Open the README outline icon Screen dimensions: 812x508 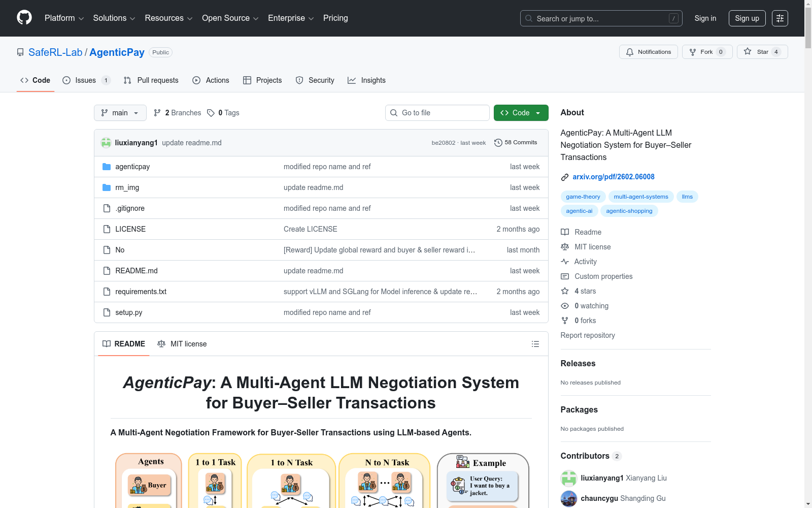(535, 344)
